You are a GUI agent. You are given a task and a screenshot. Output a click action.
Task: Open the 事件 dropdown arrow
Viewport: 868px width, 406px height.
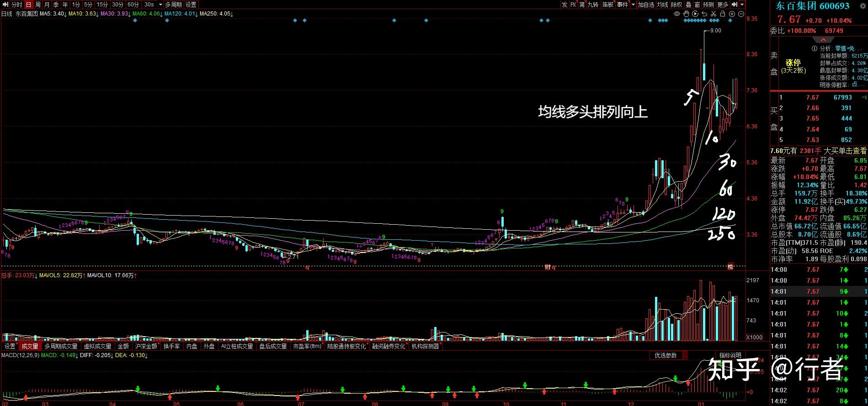[633, 5]
